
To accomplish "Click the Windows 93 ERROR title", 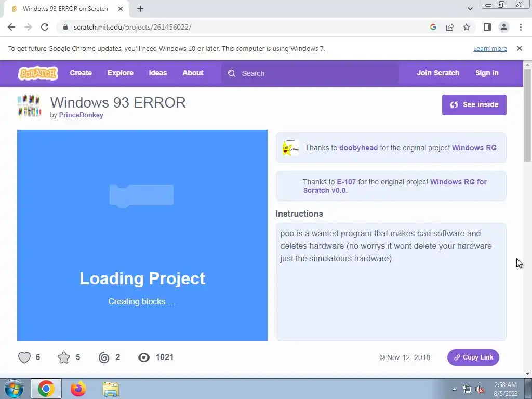I will click(118, 102).
